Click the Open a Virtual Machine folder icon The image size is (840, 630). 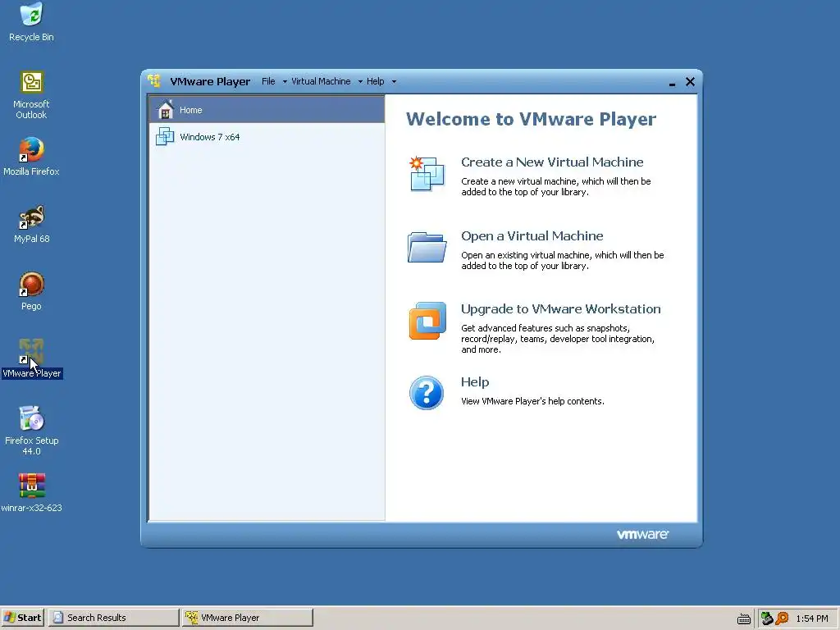(x=427, y=247)
